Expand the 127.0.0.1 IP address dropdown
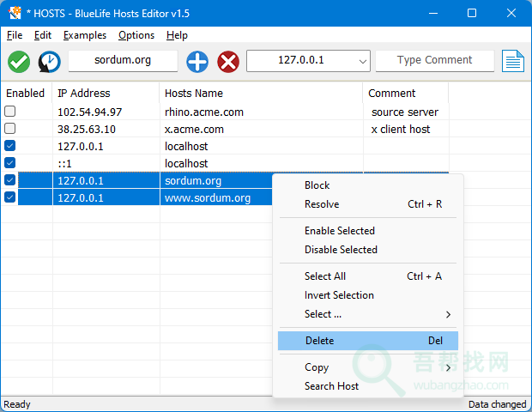This screenshot has height=412, width=532. [362, 61]
